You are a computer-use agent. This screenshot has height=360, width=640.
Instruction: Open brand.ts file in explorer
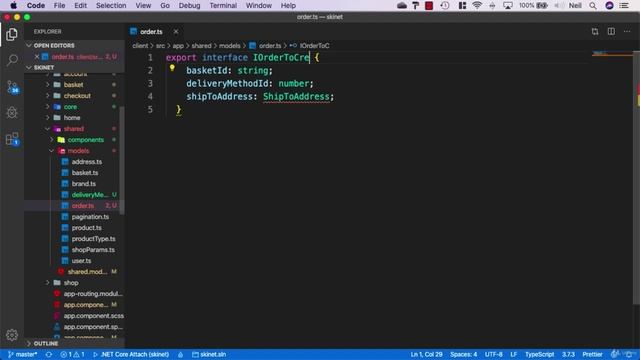coord(83,184)
